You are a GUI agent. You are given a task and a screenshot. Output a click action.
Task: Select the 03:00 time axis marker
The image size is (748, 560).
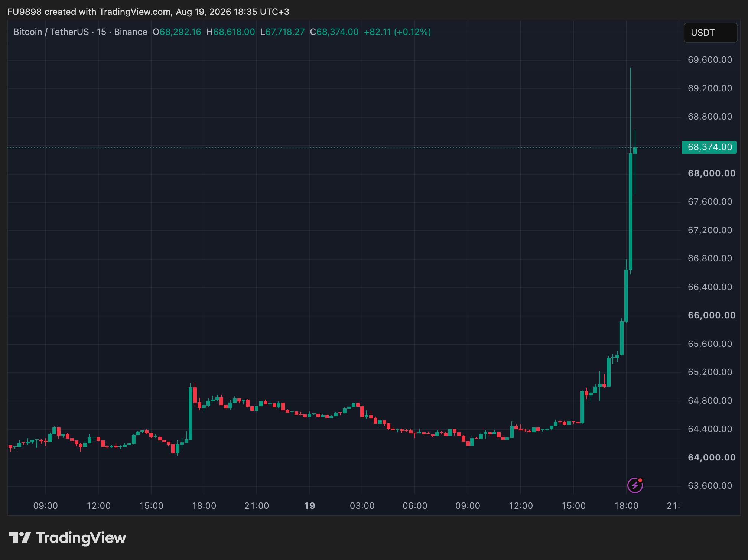pos(362,506)
